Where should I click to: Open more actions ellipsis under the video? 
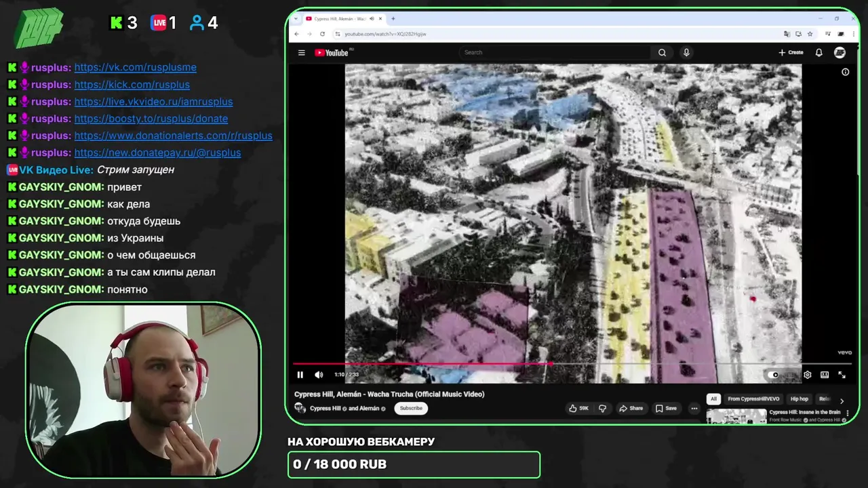coord(694,408)
